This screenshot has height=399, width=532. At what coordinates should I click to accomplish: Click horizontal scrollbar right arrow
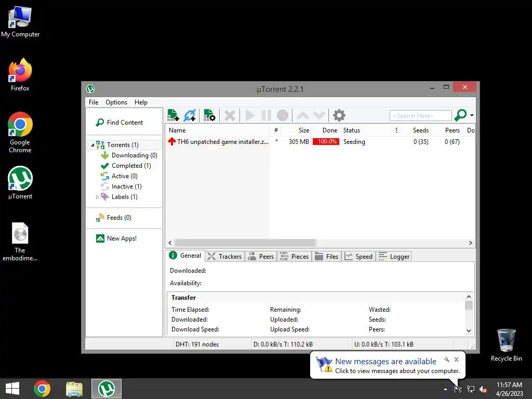click(470, 243)
